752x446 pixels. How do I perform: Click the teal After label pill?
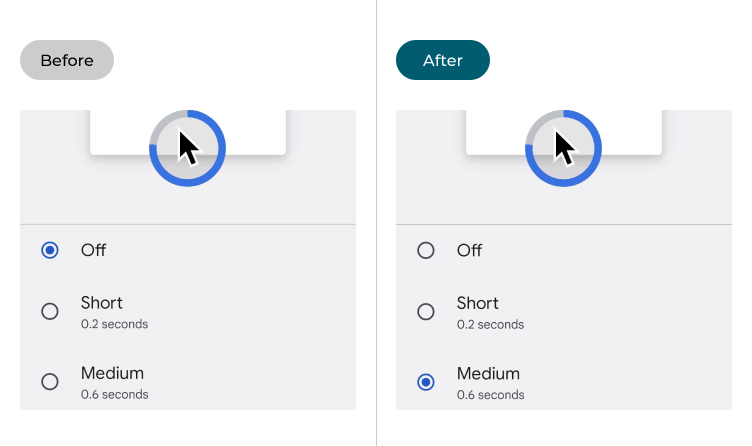(x=443, y=60)
